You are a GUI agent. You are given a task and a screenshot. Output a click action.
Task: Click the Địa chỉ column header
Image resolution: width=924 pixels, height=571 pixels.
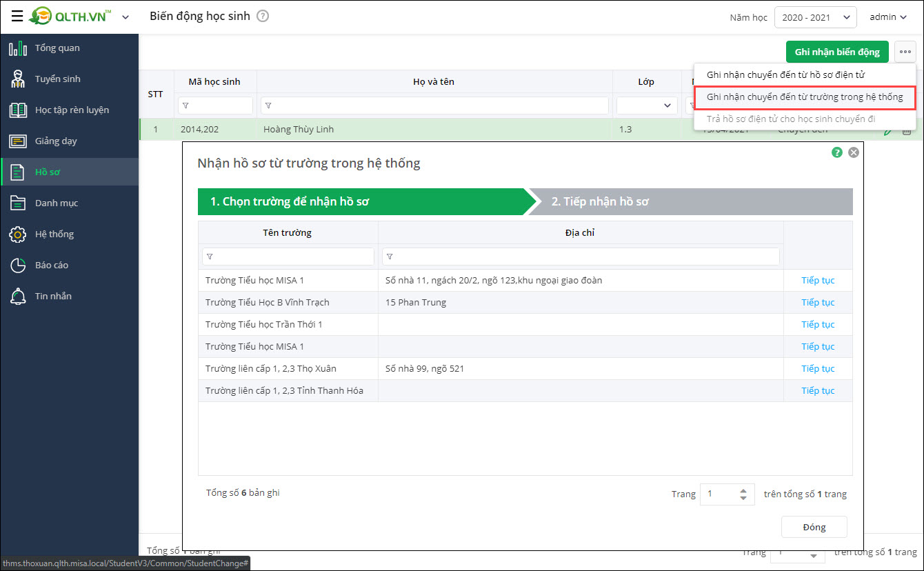tap(581, 232)
